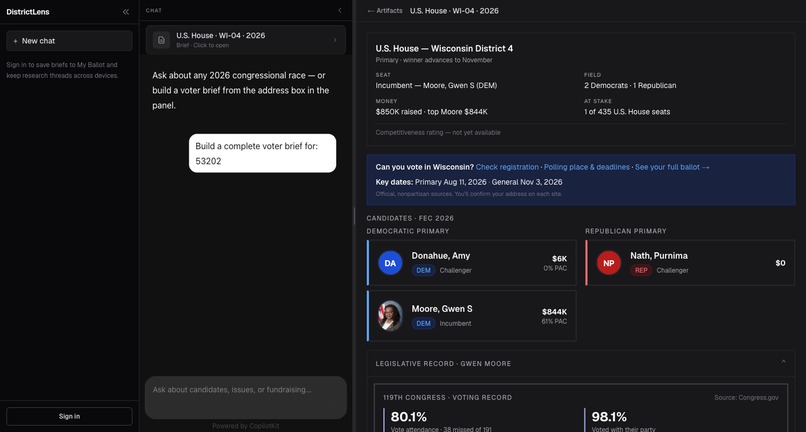The width and height of the screenshot is (806, 432).
Task: Collapse the chat panel chevron
Action: [339, 10]
